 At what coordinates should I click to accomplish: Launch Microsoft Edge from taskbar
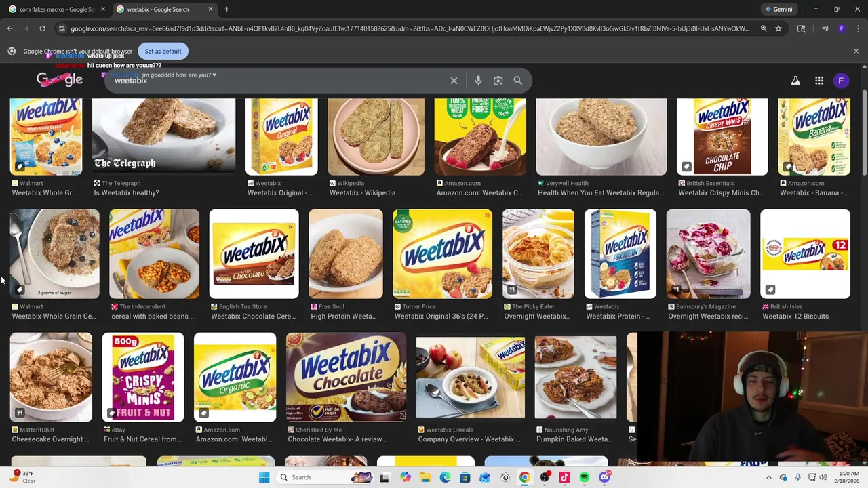(445, 477)
